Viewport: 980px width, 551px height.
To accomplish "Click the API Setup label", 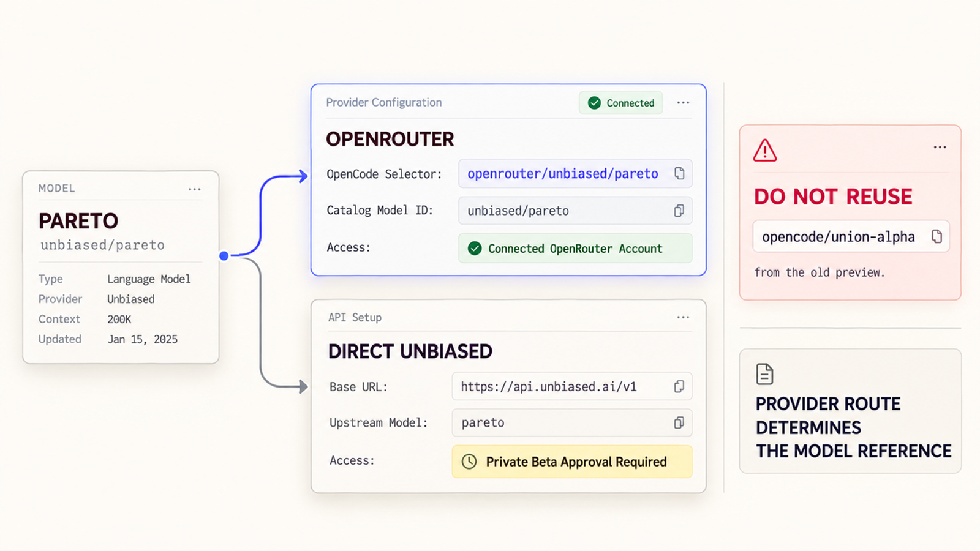I will click(355, 317).
